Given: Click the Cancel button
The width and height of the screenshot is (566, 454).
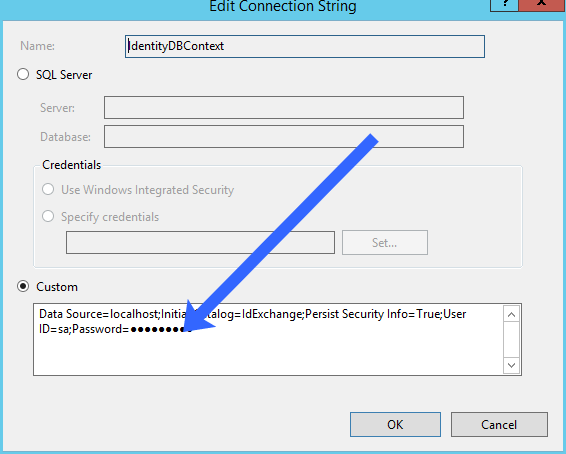Looking at the screenshot, I should click(499, 424).
